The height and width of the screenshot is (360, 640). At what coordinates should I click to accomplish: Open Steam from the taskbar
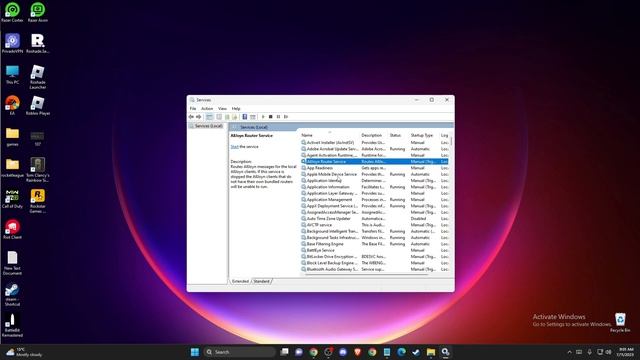[416, 352]
